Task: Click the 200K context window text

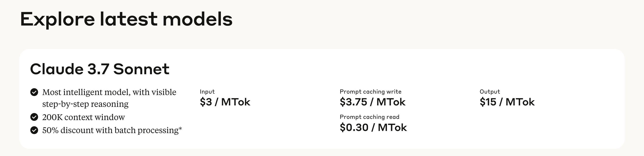Action: click(83, 117)
